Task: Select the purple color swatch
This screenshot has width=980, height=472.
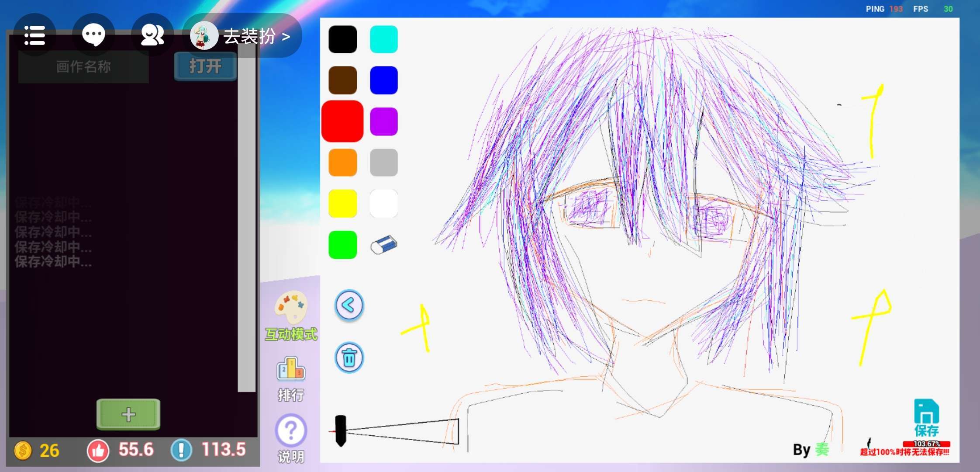Action: [383, 121]
